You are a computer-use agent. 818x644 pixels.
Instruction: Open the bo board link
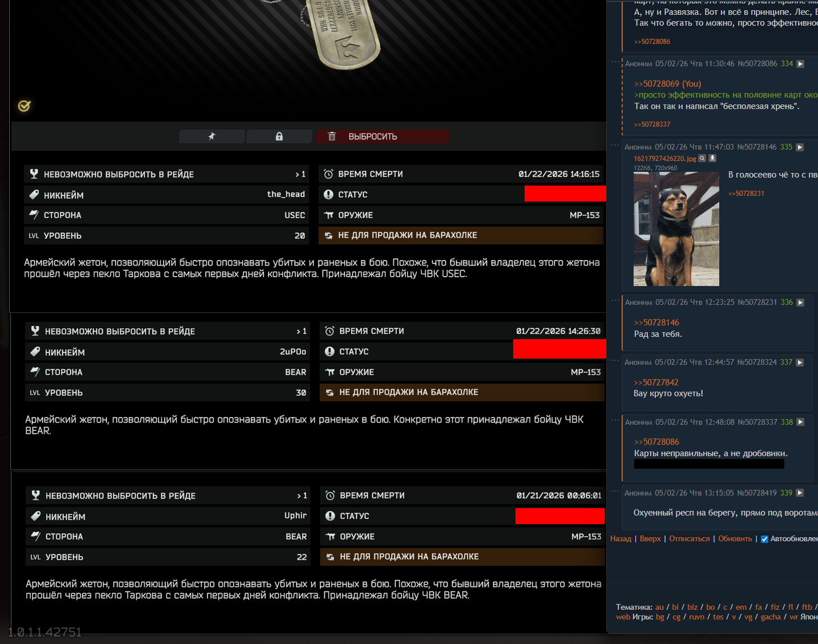pyautogui.click(x=710, y=607)
